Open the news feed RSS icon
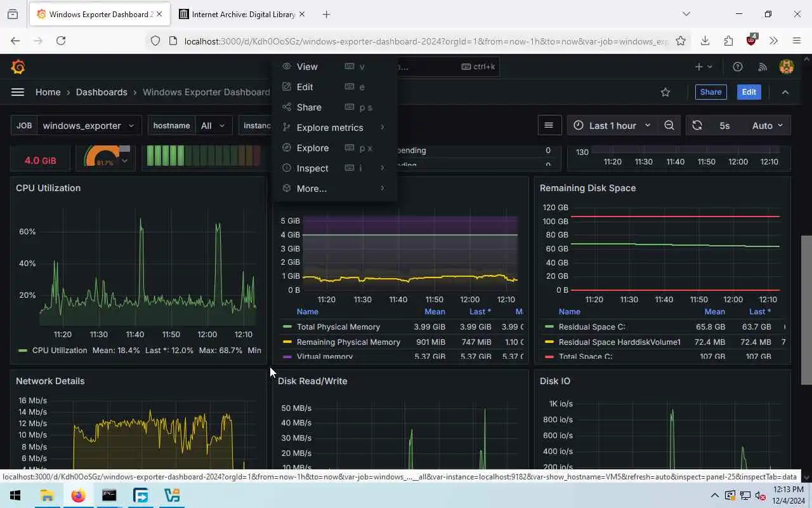The width and height of the screenshot is (812, 508). tap(763, 67)
